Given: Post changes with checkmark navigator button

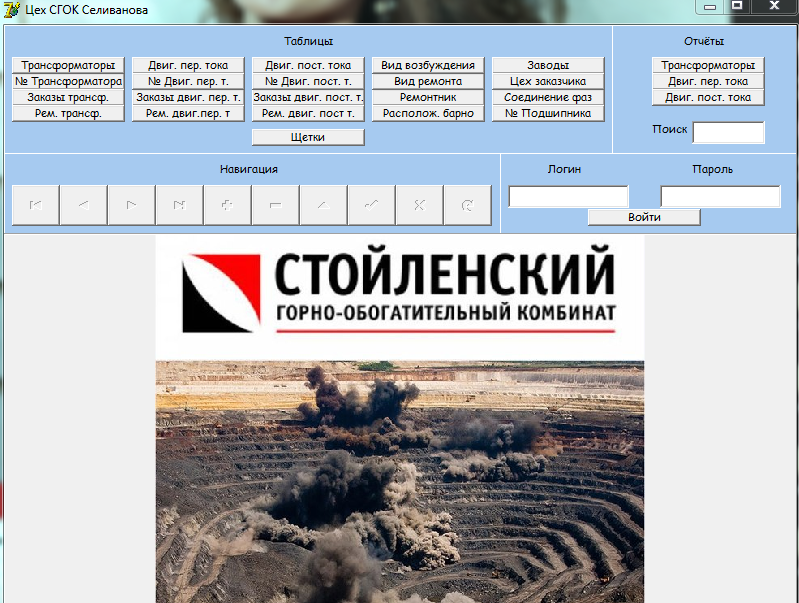Looking at the screenshot, I should tap(371, 205).
